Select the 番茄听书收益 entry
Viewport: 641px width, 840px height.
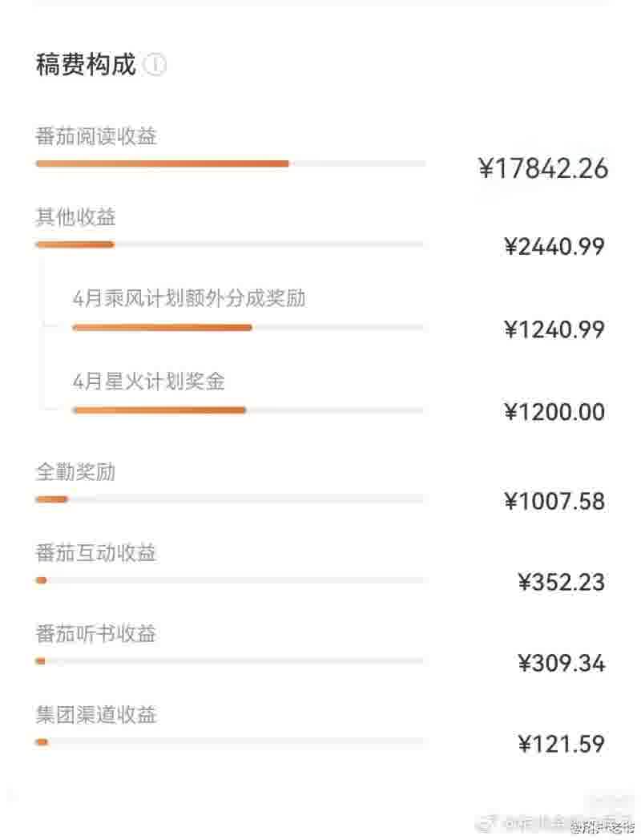[x=96, y=634]
